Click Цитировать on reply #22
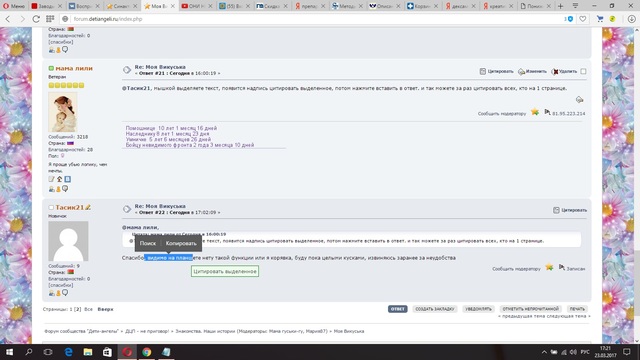Screen dimensions: 640x360 click(x=570, y=210)
